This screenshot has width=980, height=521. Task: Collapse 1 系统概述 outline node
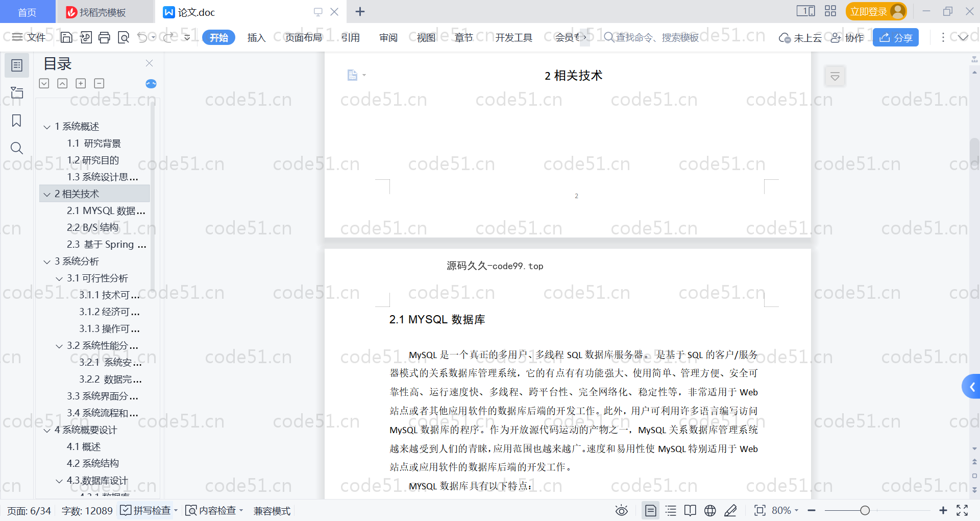coord(47,127)
